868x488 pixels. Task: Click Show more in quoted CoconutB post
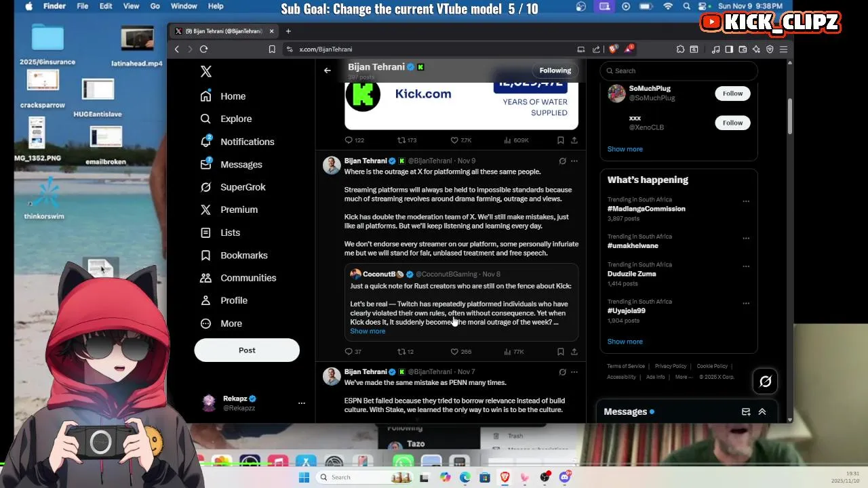click(x=368, y=331)
